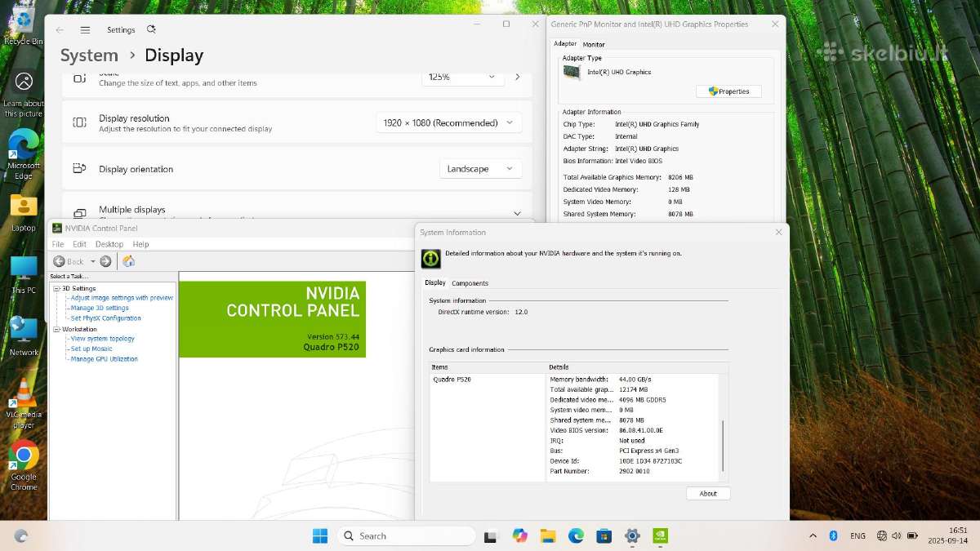Image resolution: width=980 pixels, height=551 pixels.
Task: Click the Windows Start button
Action: click(x=320, y=535)
